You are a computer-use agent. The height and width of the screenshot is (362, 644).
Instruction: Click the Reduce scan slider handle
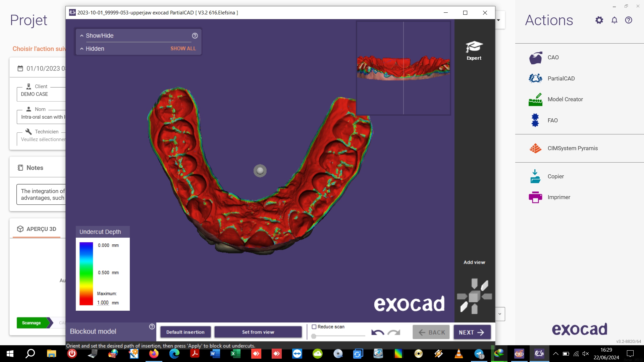coord(314,336)
